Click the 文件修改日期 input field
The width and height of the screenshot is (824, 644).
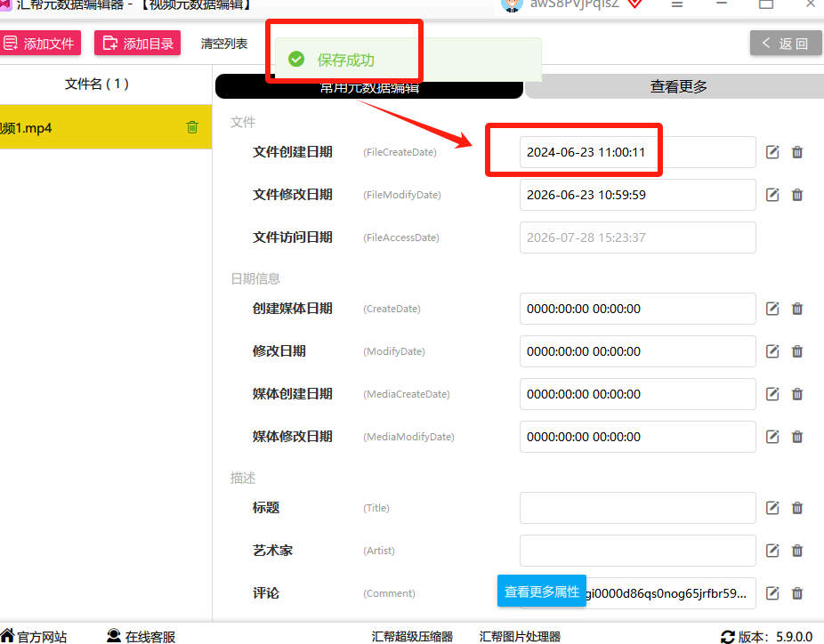(637, 195)
